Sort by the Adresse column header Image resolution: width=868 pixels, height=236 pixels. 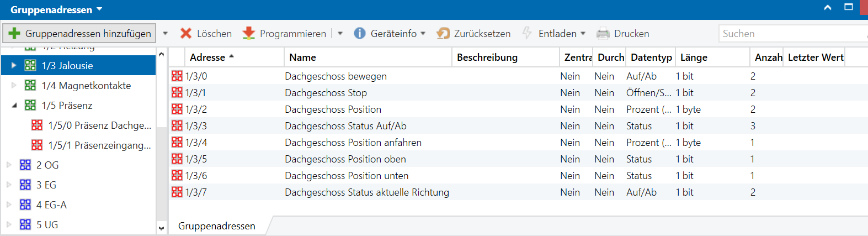[207, 57]
